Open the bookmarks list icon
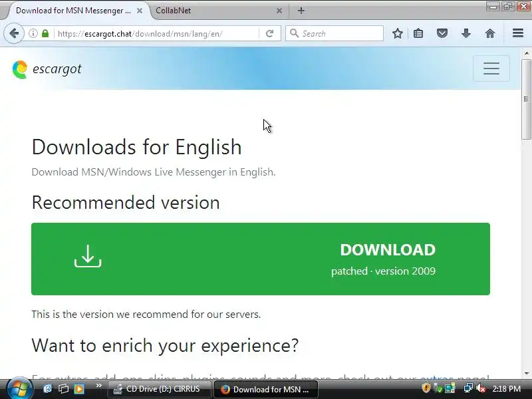 pyautogui.click(x=418, y=34)
